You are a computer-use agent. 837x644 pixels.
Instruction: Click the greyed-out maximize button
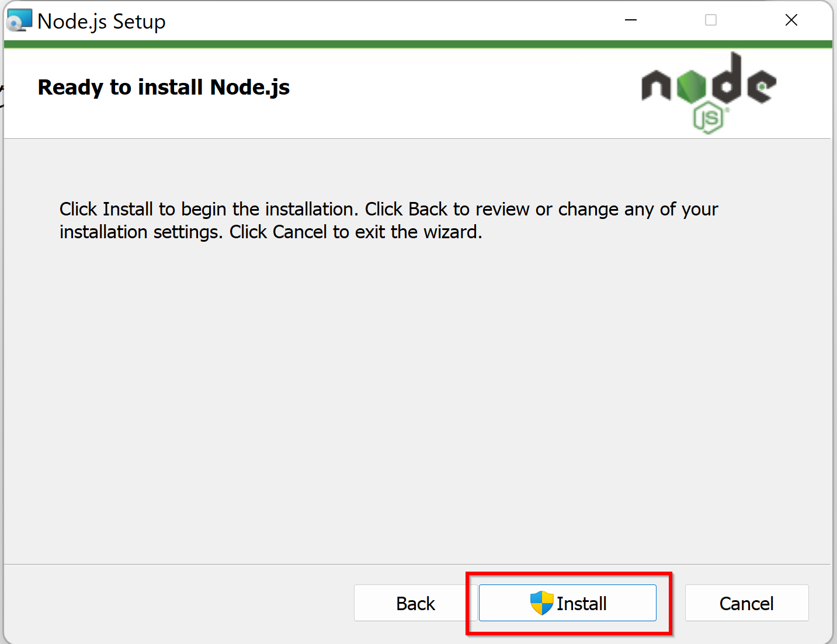point(711,20)
